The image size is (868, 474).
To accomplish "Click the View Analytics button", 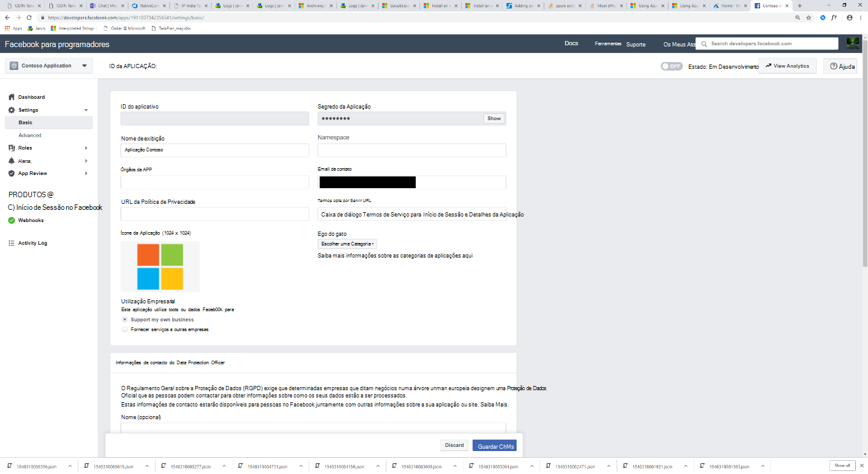I will [787, 66].
